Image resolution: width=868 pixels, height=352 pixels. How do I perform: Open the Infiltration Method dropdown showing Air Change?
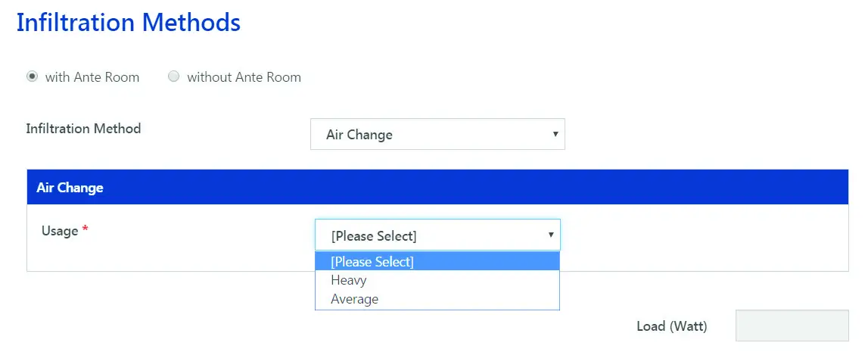point(437,135)
